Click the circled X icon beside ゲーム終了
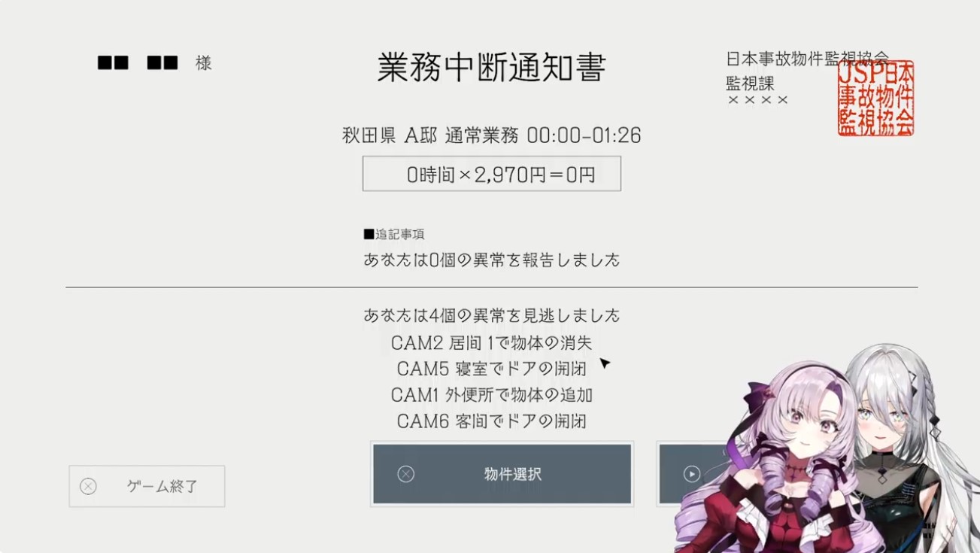The height and width of the screenshot is (553, 980). (x=88, y=486)
